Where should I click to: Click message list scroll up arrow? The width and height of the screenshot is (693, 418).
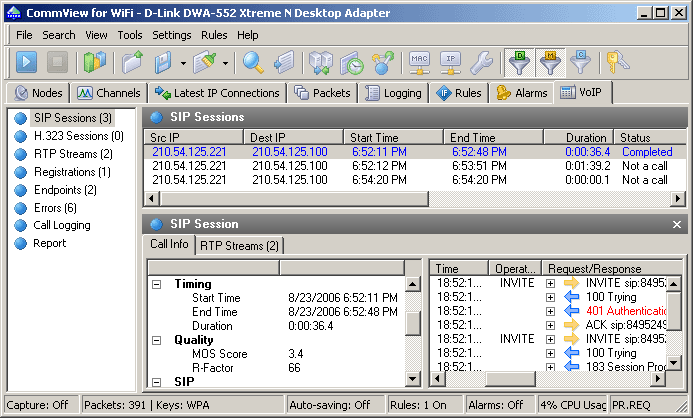coord(673,283)
